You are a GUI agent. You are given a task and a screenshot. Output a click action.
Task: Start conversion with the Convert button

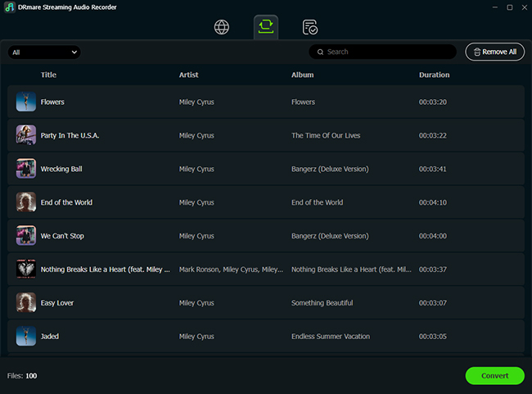(x=494, y=376)
